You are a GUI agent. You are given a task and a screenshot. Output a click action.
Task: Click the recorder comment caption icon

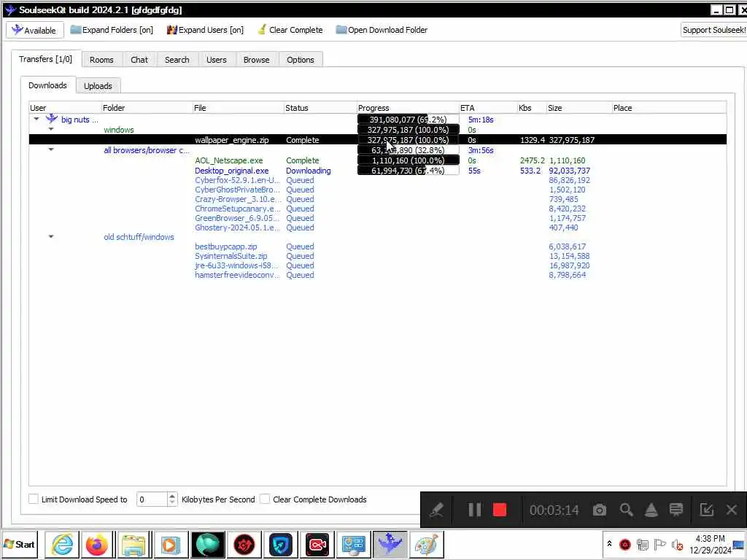click(676, 510)
